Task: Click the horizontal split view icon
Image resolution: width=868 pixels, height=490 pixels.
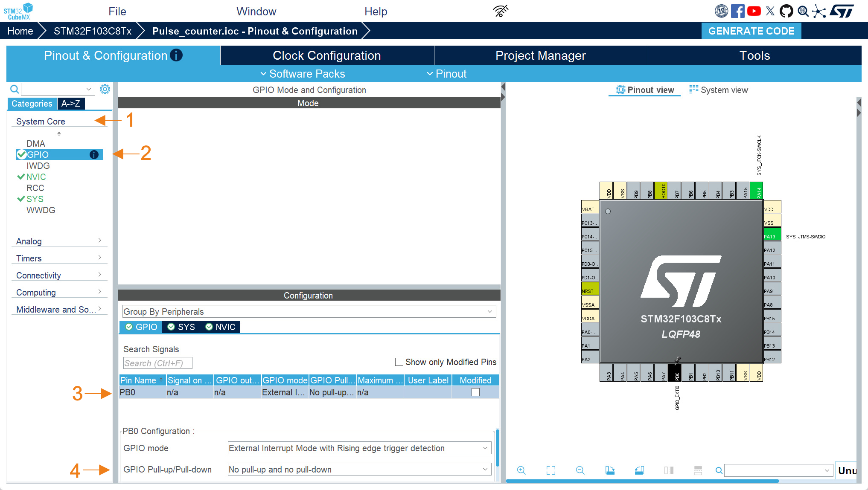Action: pos(698,470)
